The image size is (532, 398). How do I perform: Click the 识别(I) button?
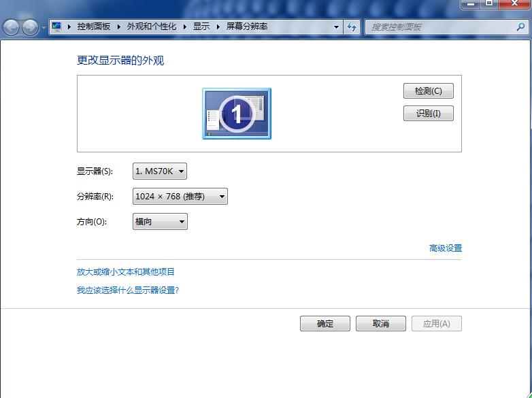(x=429, y=114)
